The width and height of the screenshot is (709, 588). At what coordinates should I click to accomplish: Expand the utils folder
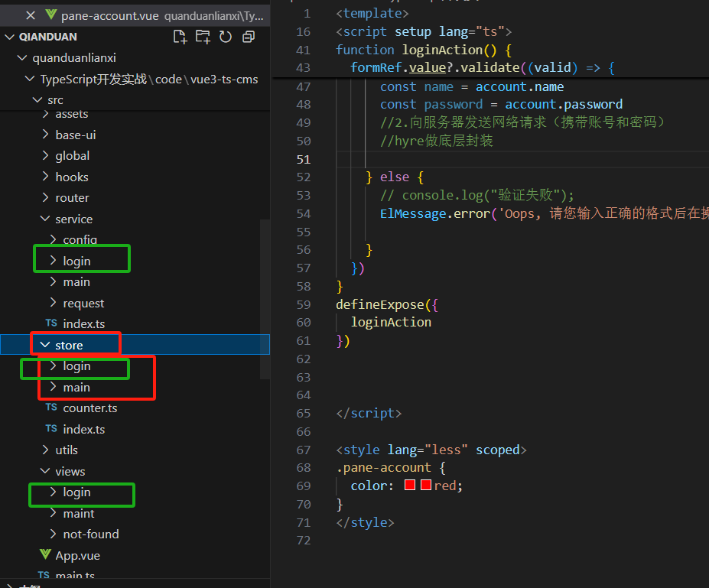point(45,450)
